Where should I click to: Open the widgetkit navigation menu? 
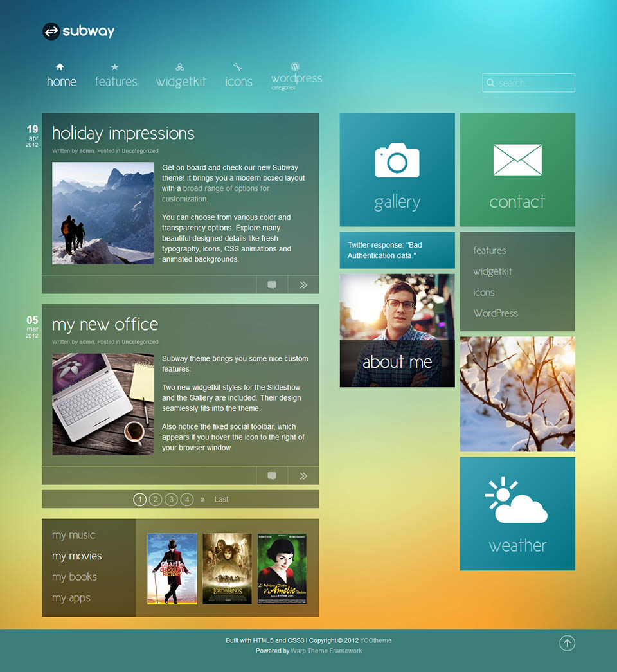[181, 76]
